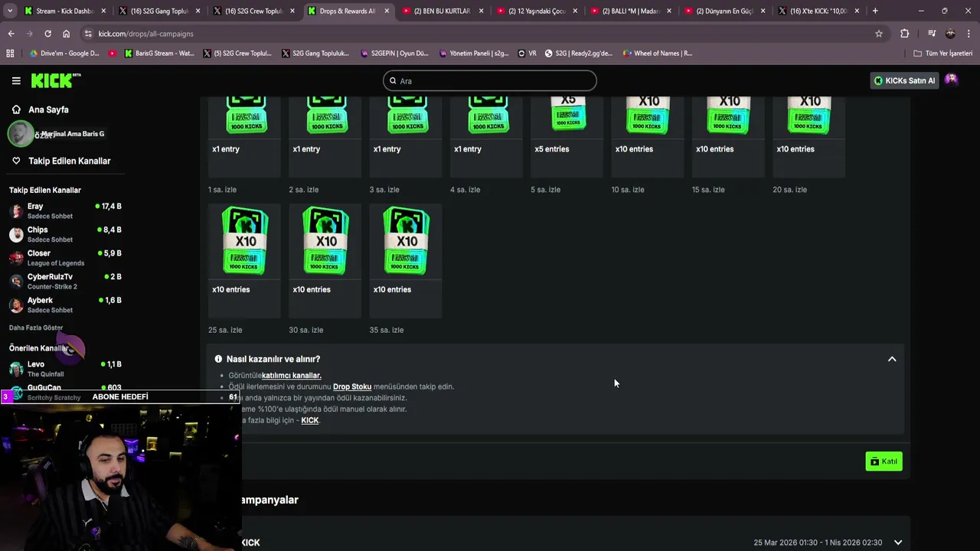Switch to BALLI *M | Madara tab
This screenshot has width=980, height=551.
pyautogui.click(x=629, y=11)
